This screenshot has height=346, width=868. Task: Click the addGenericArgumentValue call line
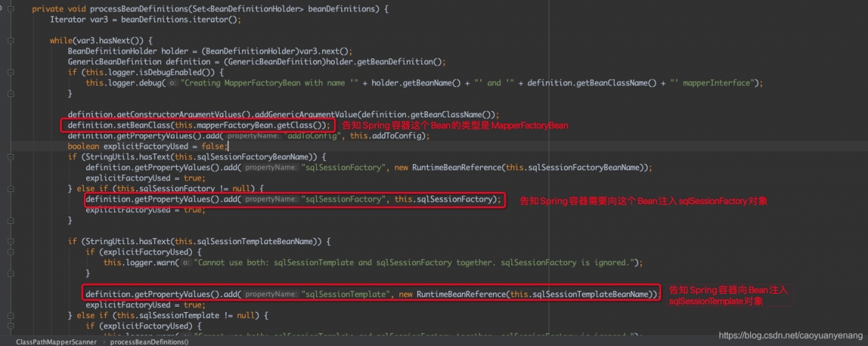[283, 115]
